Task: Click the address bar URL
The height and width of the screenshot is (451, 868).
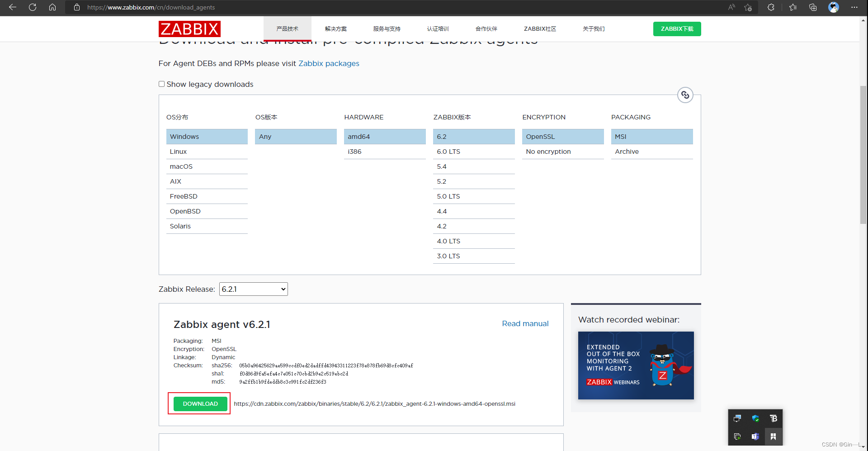Action: click(x=151, y=7)
